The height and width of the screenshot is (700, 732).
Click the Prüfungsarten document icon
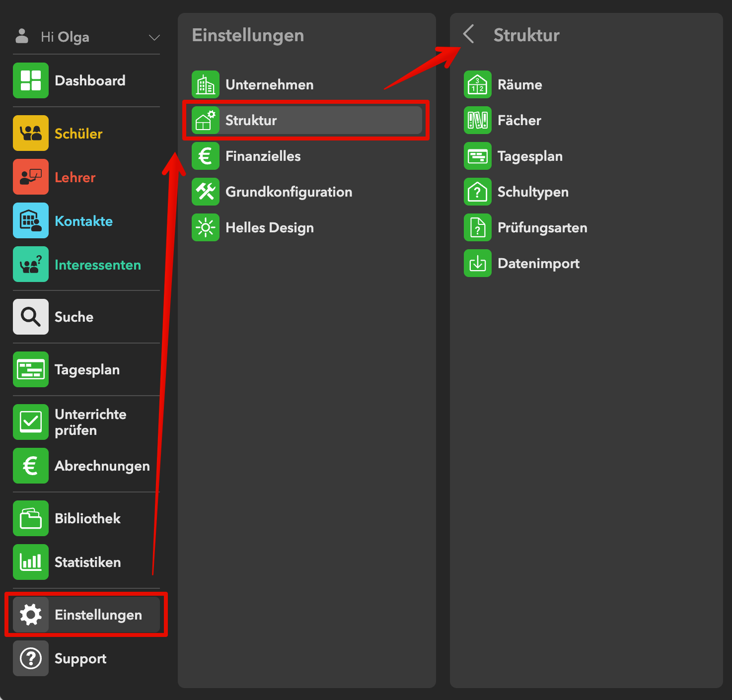click(478, 227)
